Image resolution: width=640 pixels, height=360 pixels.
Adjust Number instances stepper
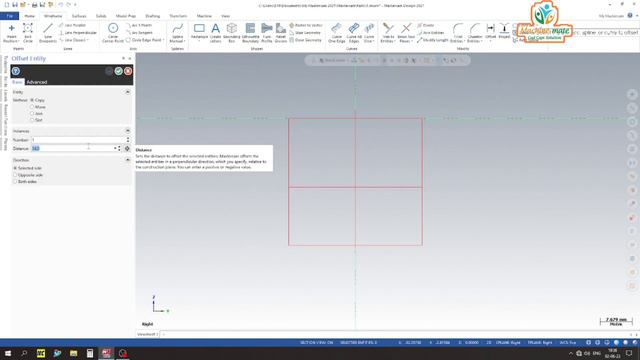(x=128, y=140)
